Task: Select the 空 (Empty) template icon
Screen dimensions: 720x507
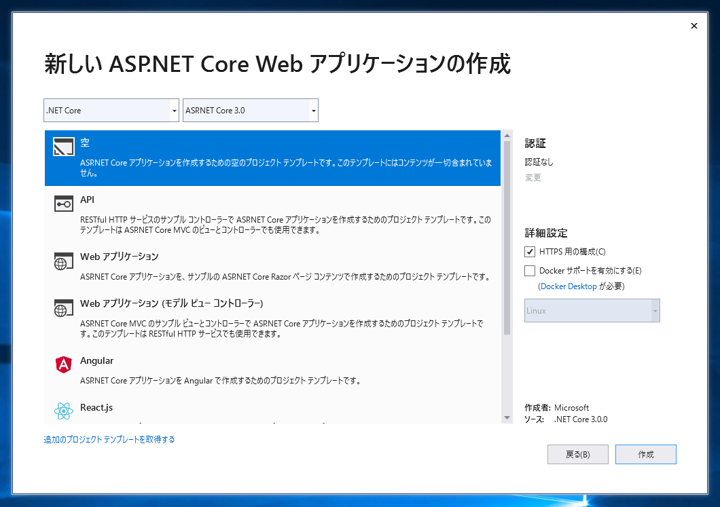Action: click(x=63, y=147)
